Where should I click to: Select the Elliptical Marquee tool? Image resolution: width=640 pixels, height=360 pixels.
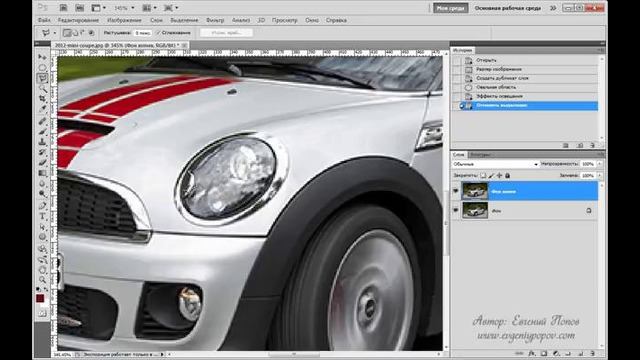42,67
